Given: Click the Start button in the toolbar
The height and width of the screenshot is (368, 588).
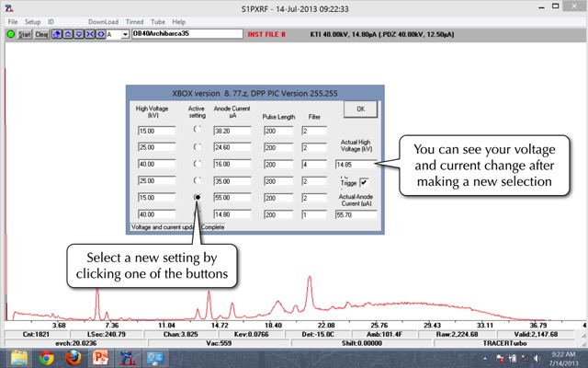Looking at the screenshot, I should [x=25, y=34].
